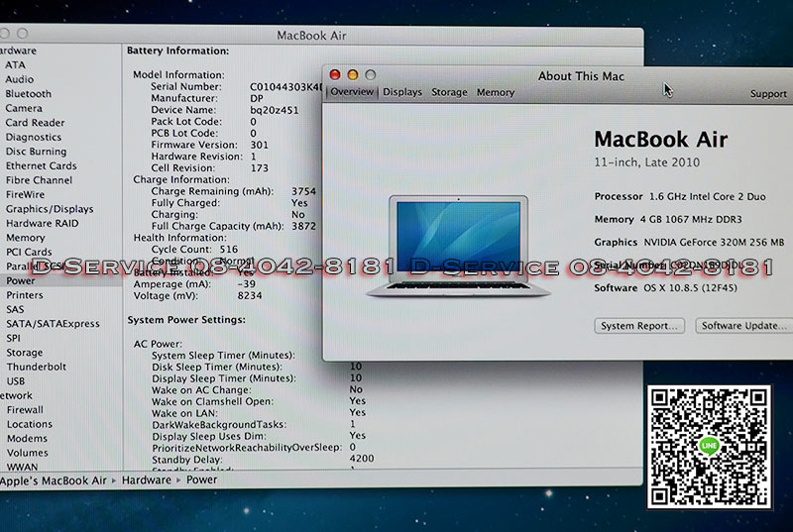Switch to the Storage tab
The image size is (793, 532).
click(x=449, y=92)
